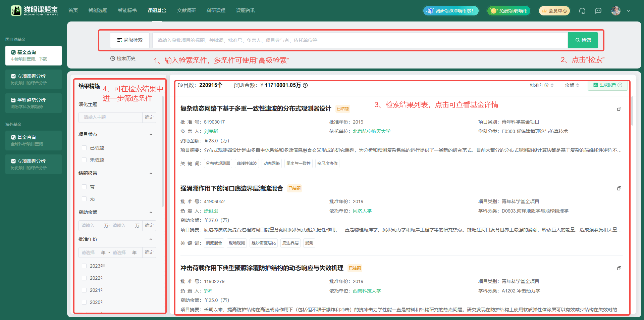Click the 结果精炼 panel scrollbar
Viewport: 644px width, 320px height.
click(x=163, y=151)
